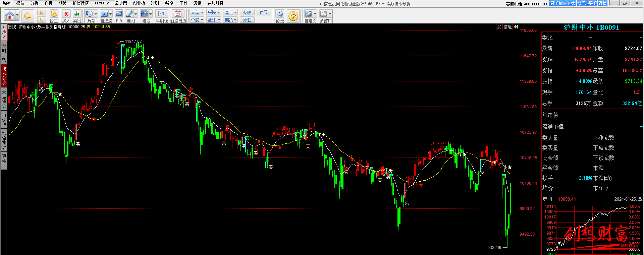The height and width of the screenshot is (255, 644).
Task: Open the 选股 stock screener icon
Action: 144,14
